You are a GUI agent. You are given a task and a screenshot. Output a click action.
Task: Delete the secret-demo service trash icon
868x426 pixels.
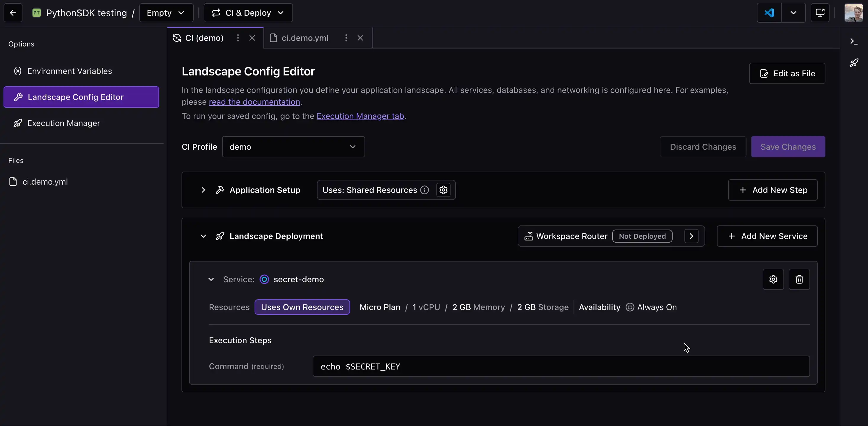(x=799, y=279)
